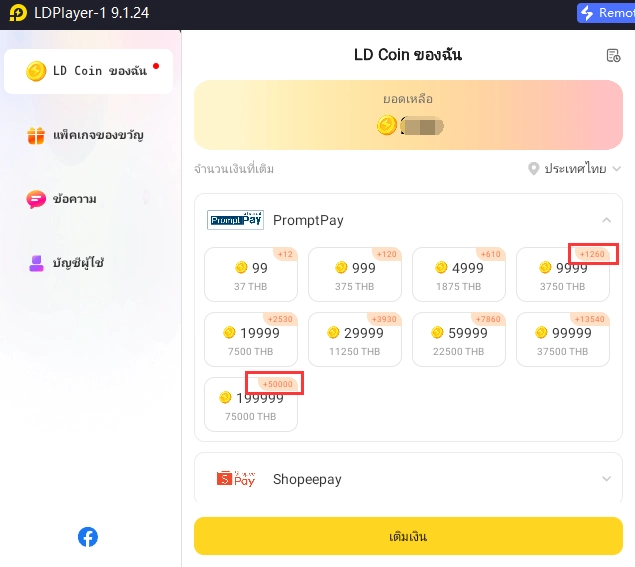Viewport: 635px width, 567px height.
Task: Click the PromptPay logo
Action: point(235,220)
